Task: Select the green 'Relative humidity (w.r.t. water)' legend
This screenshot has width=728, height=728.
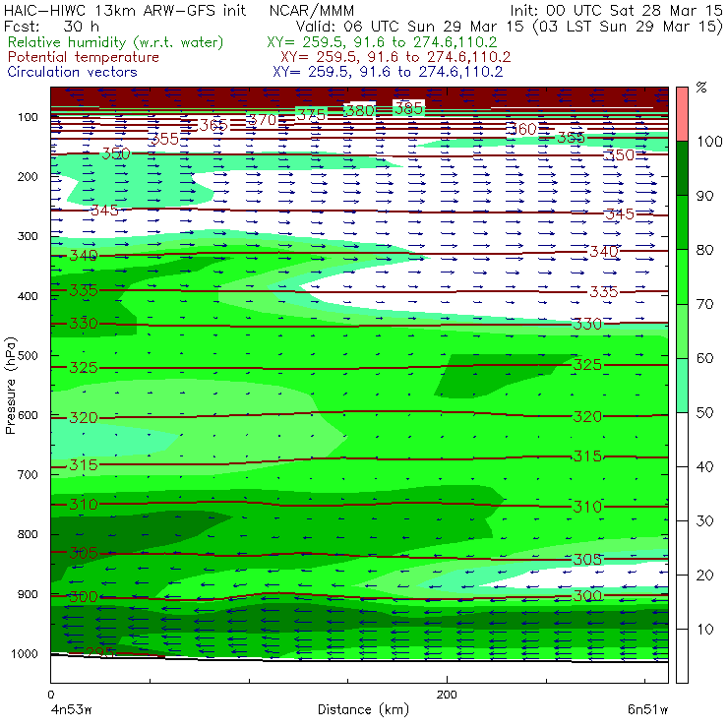Action: [x=116, y=42]
